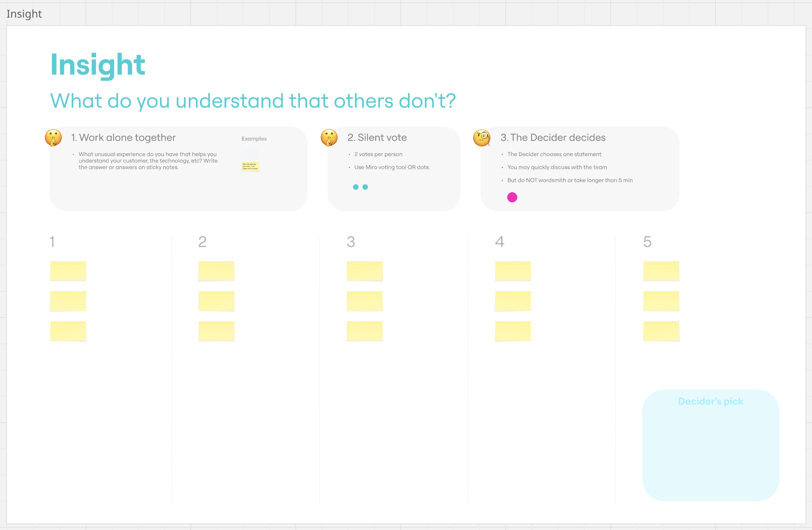Select the right teal voting dot
This screenshot has height=530, width=812.
coord(365,187)
